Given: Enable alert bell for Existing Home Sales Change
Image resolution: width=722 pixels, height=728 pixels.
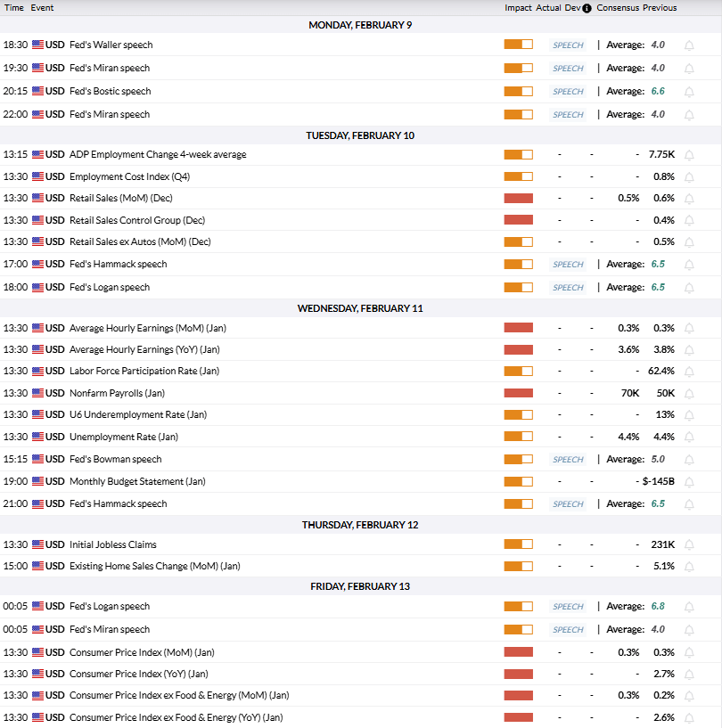Looking at the screenshot, I should tap(689, 567).
